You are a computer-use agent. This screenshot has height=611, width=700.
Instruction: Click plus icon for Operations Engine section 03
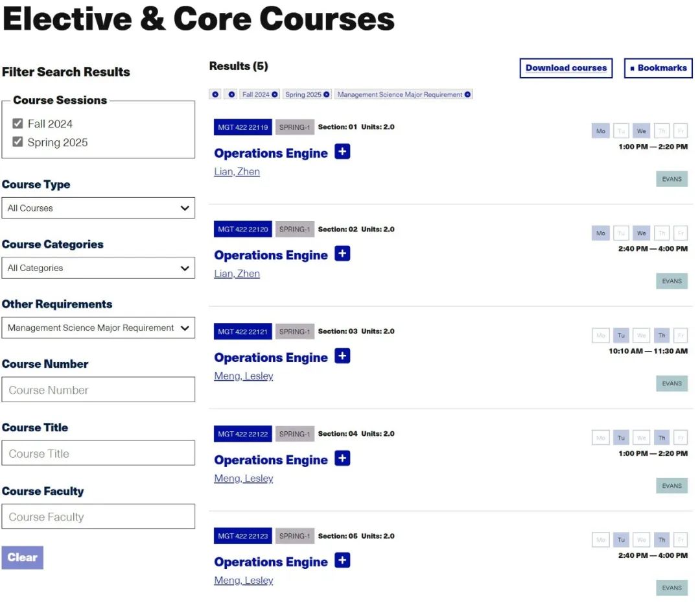tap(342, 356)
